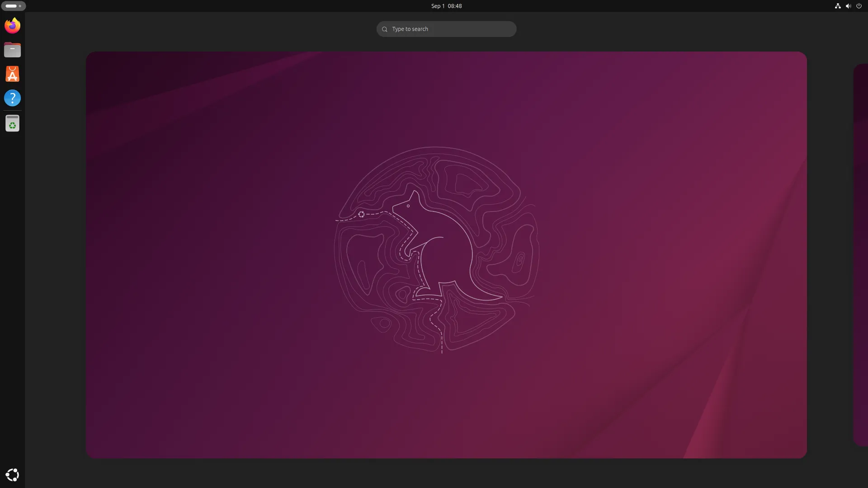Image resolution: width=868 pixels, height=488 pixels.
Task: Open the calendar from Sep 1 08:48 clock
Action: coord(446,6)
